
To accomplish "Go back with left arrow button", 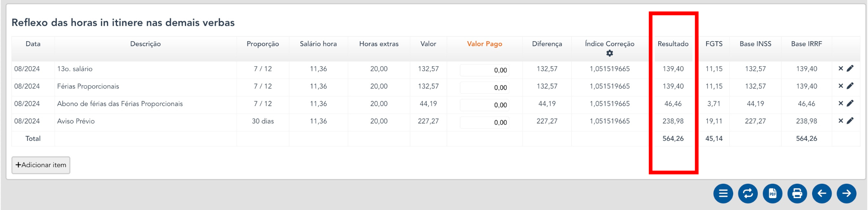I will pos(822,193).
